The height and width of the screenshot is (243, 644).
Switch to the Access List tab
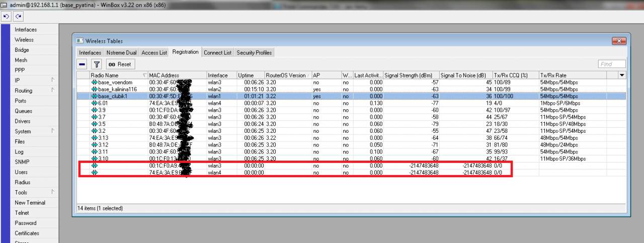154,53
